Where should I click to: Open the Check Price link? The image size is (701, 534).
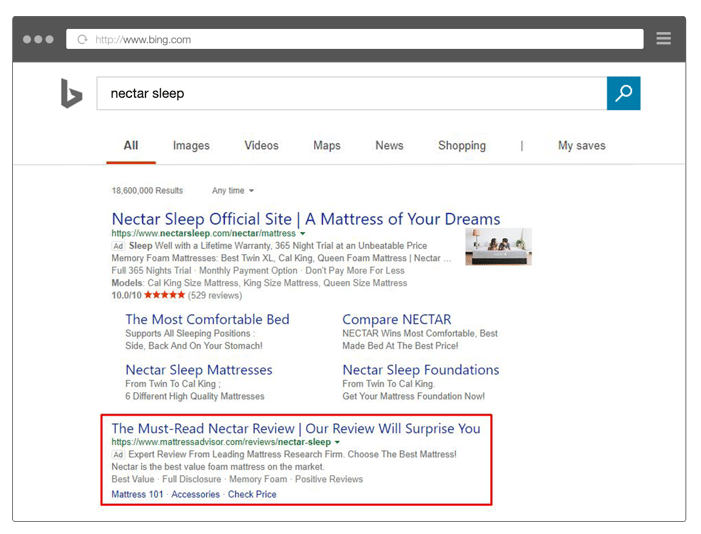tap(252, 494)
